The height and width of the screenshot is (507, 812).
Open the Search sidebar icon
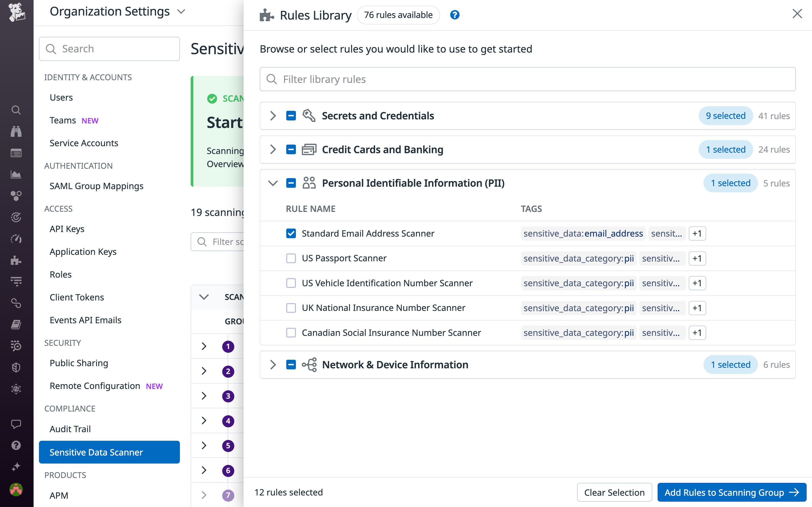[x=16, y=110]
